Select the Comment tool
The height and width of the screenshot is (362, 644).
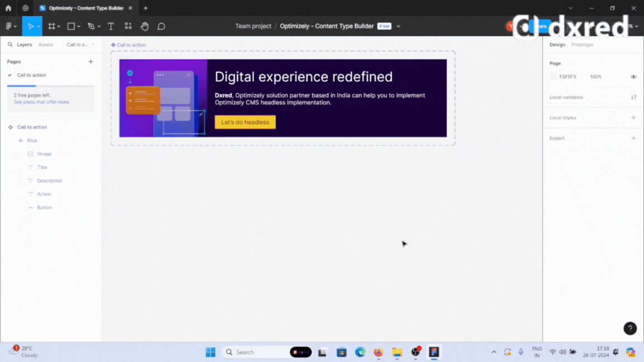161,26
